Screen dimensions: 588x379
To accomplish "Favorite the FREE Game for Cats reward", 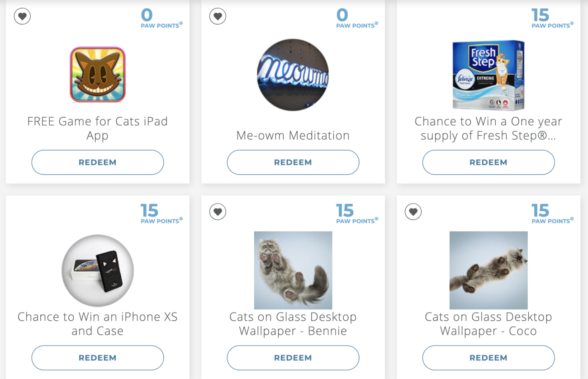I will tap(22, 15).
